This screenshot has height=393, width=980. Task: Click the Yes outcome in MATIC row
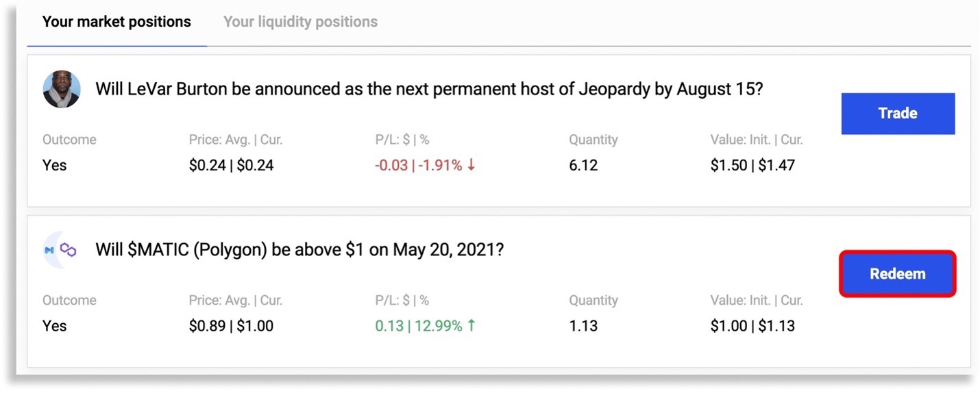coord(55,327)
